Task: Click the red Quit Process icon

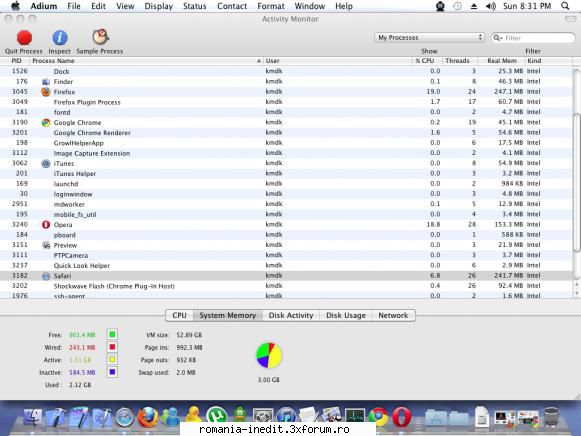Action: pos(24,37)
